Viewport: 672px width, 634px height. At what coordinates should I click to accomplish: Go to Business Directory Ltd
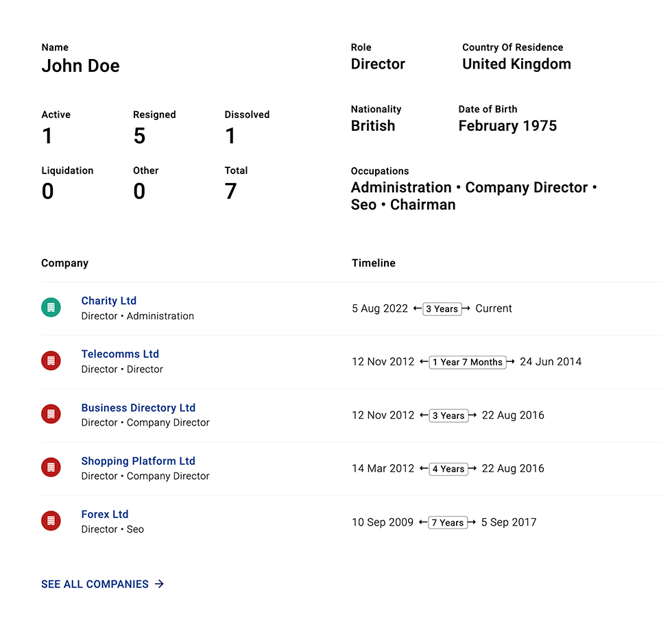[x=138, y=408]
